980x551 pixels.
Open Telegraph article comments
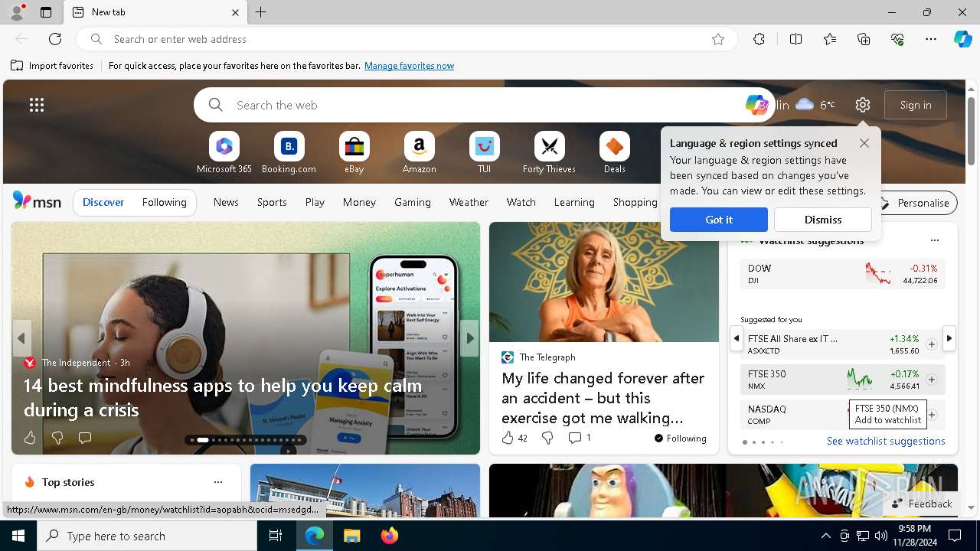(580, 438)
